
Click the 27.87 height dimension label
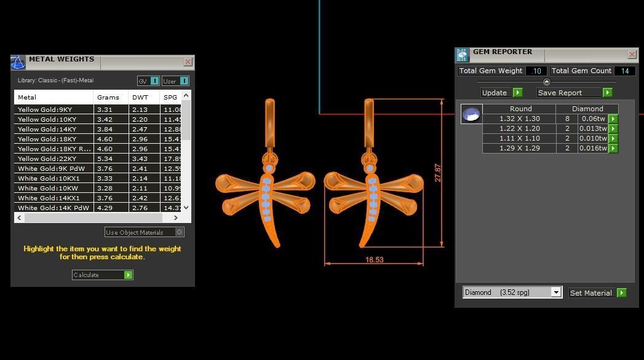coord(438,173)
